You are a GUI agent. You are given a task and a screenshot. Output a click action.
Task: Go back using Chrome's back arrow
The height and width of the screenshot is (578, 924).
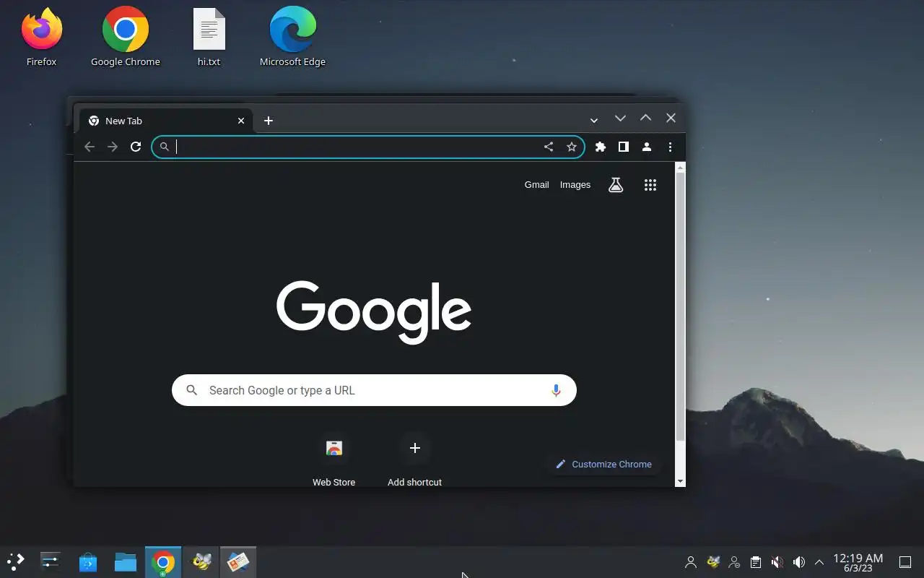pos(90,147)
